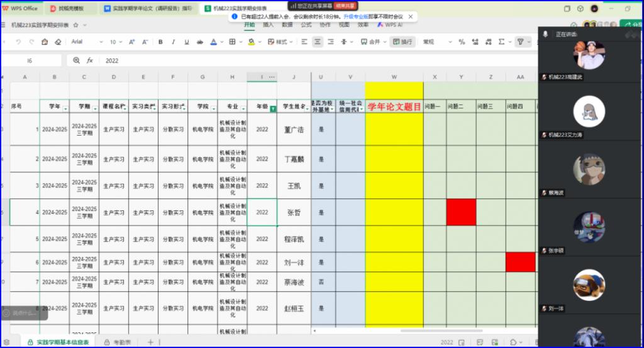Viewport: 644px width, 348px height.
Task: Apply italic formatting to the cell
Action: [173, 42]
